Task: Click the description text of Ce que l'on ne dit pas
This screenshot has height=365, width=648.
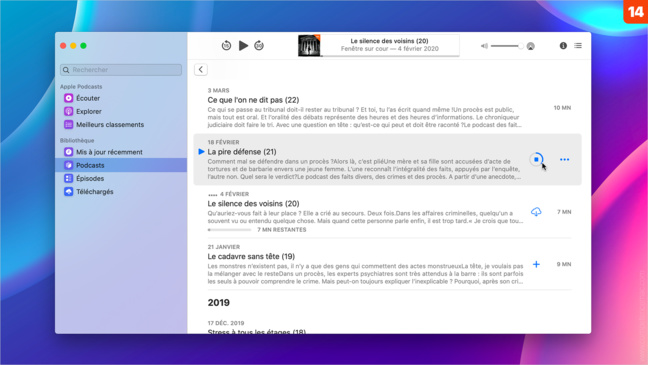Action: (x=364, y=117)
